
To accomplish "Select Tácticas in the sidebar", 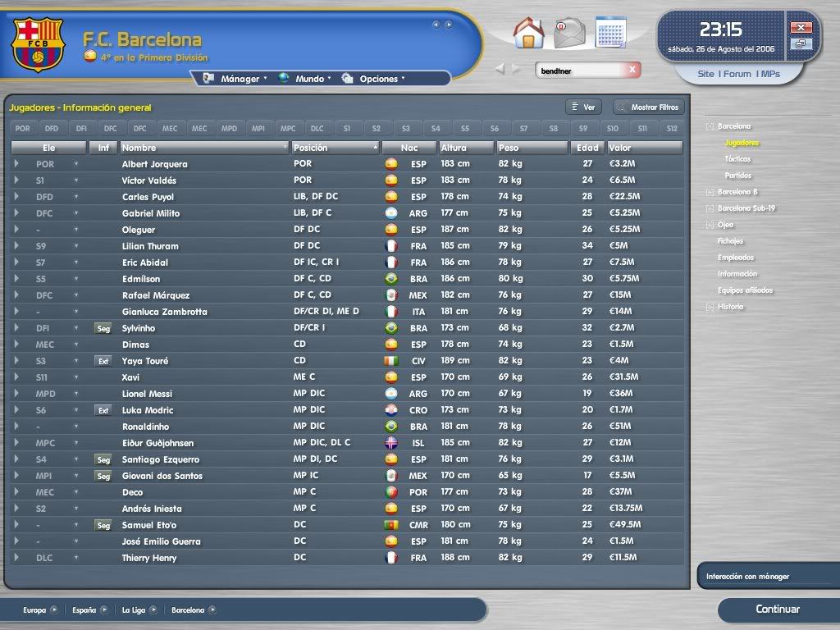I will click(x=737, y=159).
